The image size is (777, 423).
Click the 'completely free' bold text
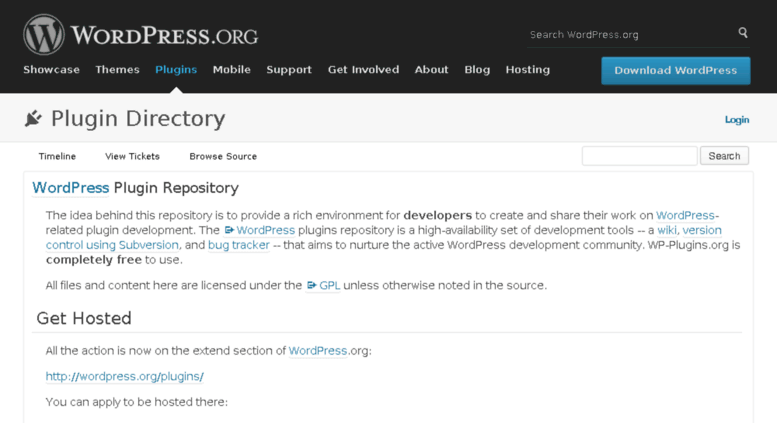pyautogui.click(x=94, y=260)
